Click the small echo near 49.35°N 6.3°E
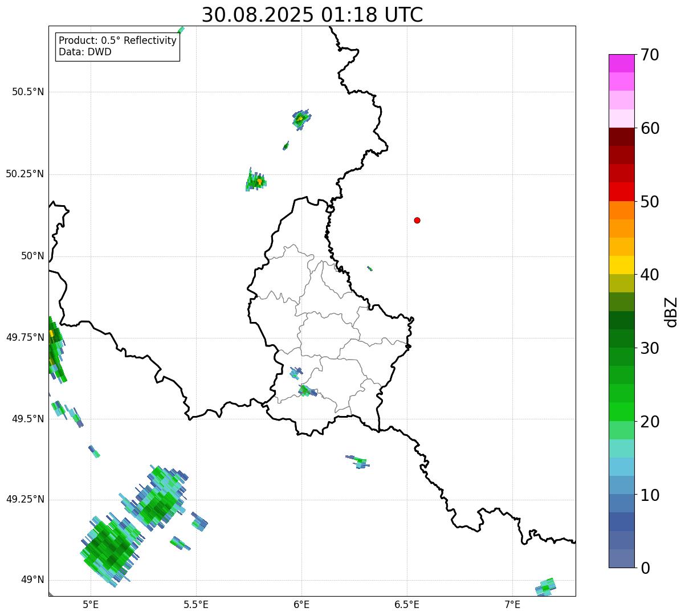Screen dimensions: 685x616 point(358,462)
